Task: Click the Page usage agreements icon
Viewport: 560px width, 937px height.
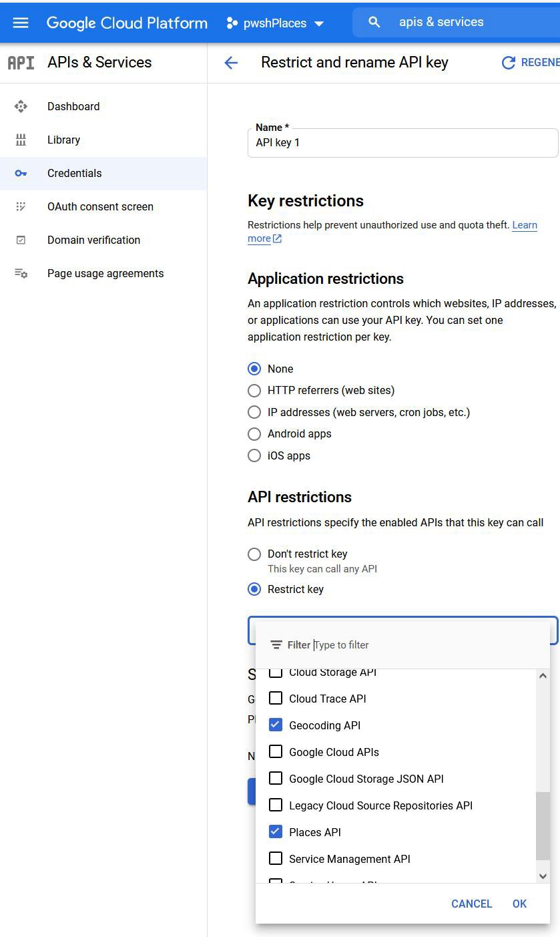Action: pyautogui.click(x=21, y=273)
